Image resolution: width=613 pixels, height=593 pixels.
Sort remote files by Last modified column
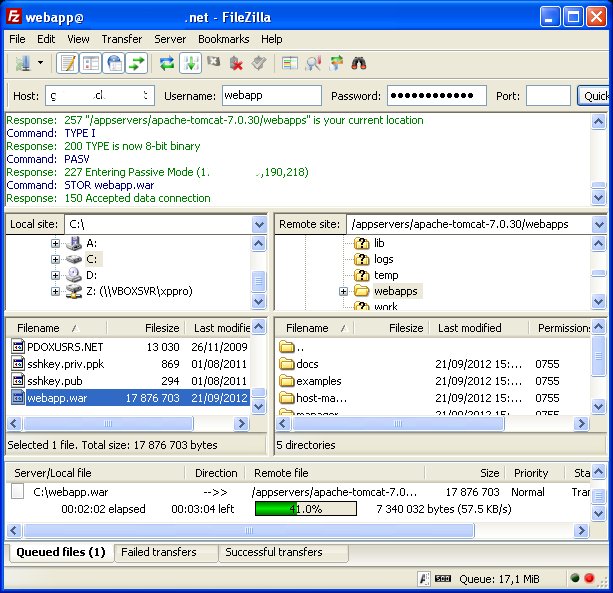pyautogui.click(x=479, y=328)
